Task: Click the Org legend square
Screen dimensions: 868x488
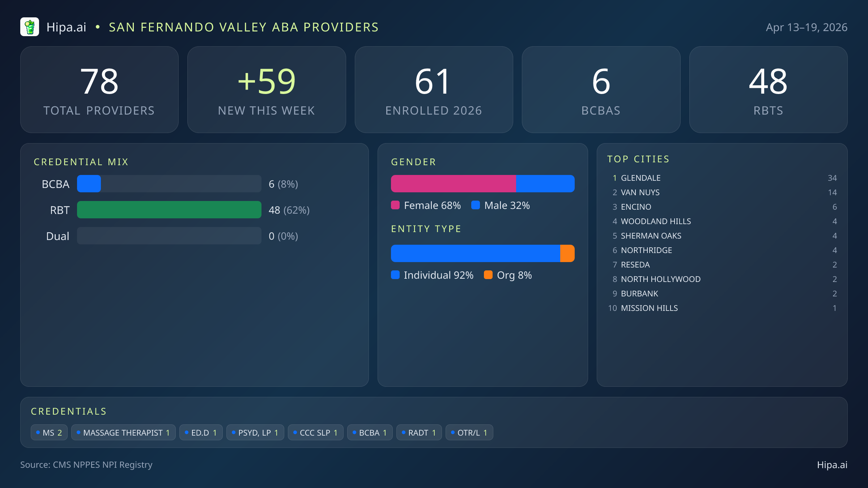Action: click(x=488, y=275)
